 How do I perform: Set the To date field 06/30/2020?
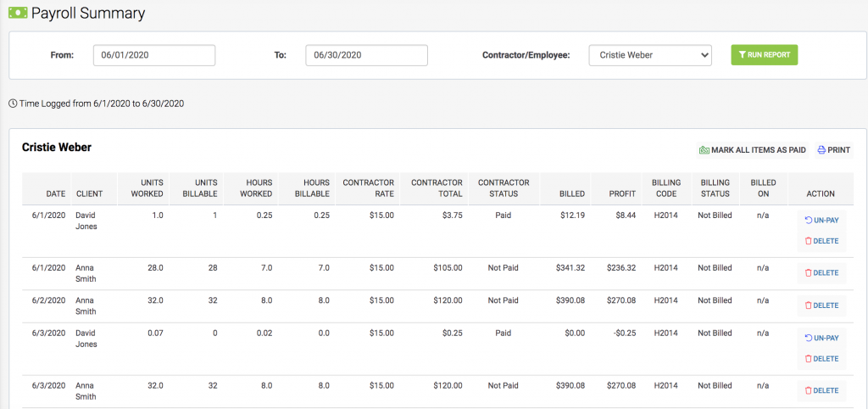(366, 55)
